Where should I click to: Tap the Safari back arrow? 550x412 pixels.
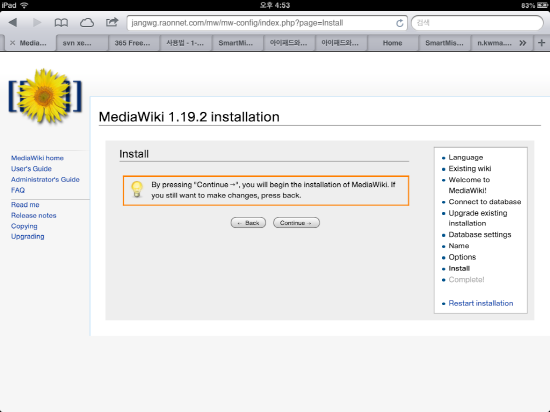pyautogui.click(x=13, y=23)
